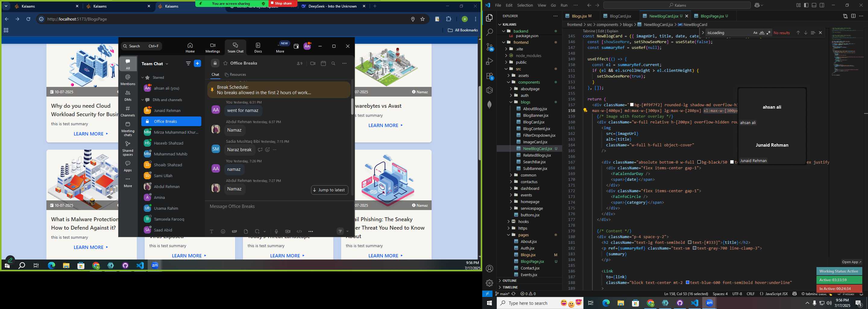
Task: Start video meeting in Office Breaks chat
Action: point(313,63)
